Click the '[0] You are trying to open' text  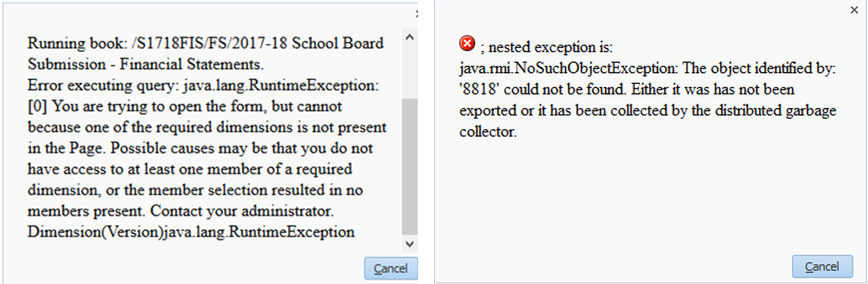[x=103, y=106]
